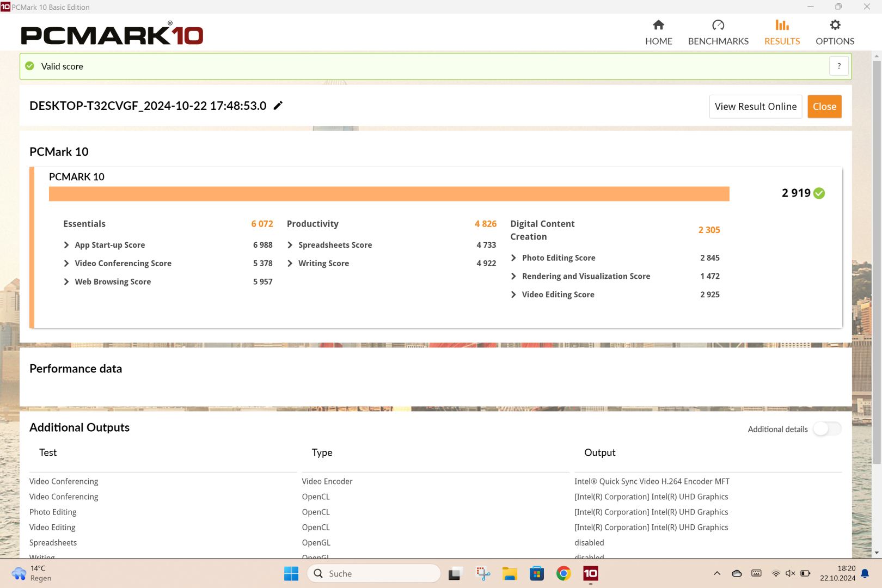Screen dimensions: 882x588
Task: Click the muted volume tray icon
Action: 791,573
